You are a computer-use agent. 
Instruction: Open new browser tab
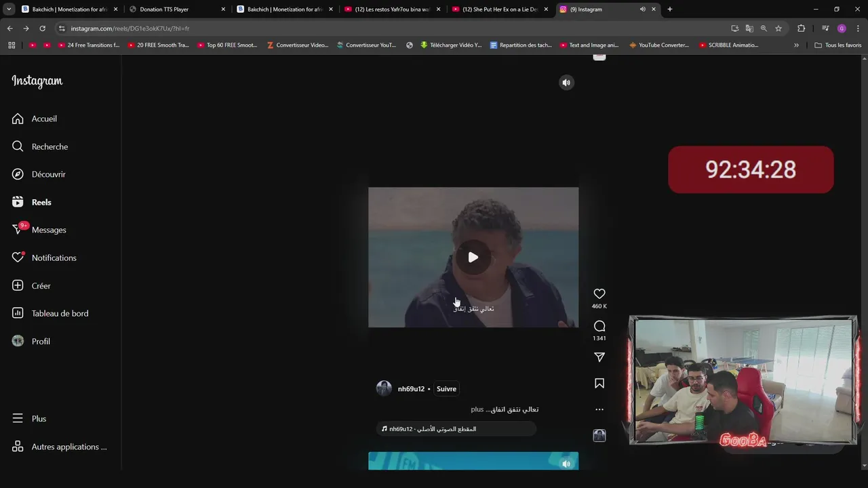pyautogui.click(x=670, y=9)
